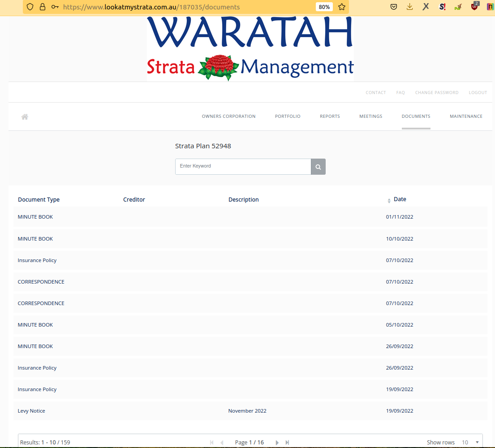Click the padlock site security icon
The width and height of the screenshot is (495, 448).
click(42, 7)
